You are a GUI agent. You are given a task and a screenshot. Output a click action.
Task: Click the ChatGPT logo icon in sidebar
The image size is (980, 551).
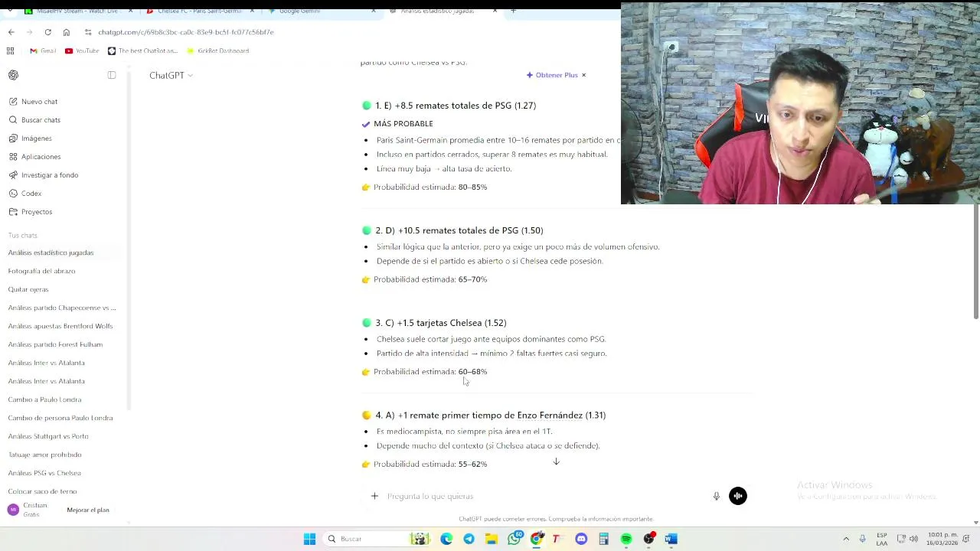13,75
